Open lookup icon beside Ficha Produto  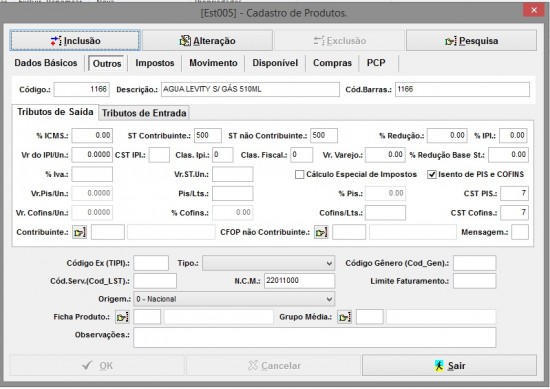(122, 317)
